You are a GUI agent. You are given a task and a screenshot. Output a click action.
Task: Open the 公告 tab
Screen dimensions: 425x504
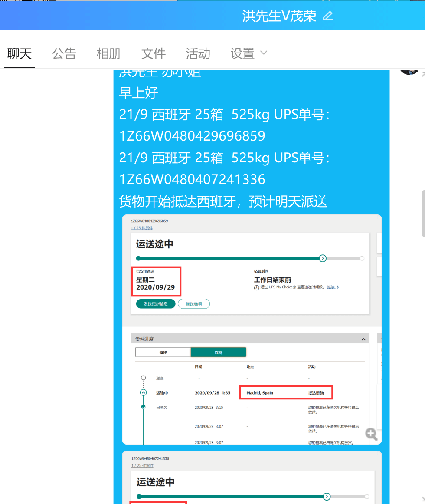point(64,54)
